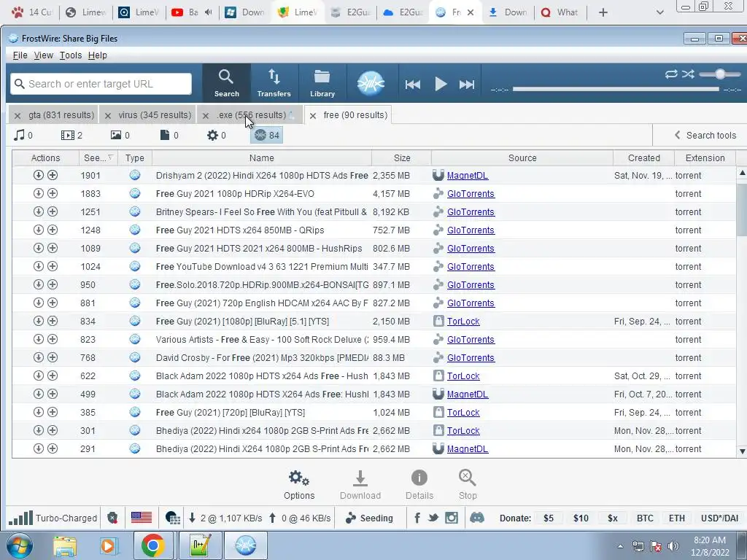Click the plus icon for Free.Solo.2018.720p row
Image resolution: width=747 pixels, height=560 pixels.
(x=53, y=284)
